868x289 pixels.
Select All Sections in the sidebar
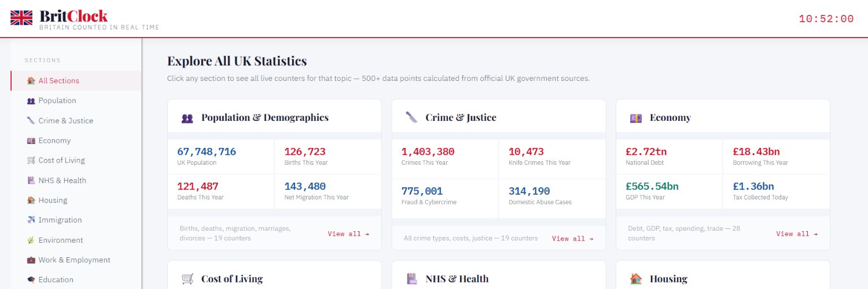(58, 81)
